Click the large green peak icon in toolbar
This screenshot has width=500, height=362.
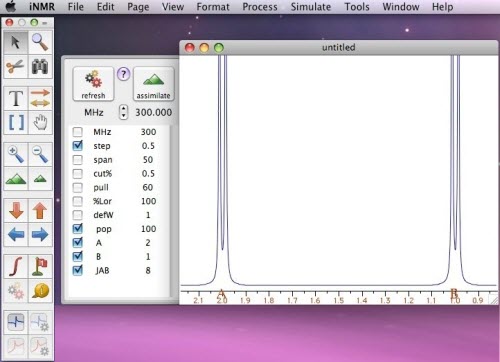[x=16, y=178]
